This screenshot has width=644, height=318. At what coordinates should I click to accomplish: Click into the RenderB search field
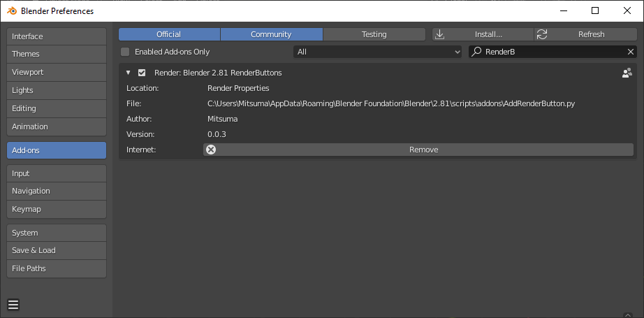pos(552,52)
